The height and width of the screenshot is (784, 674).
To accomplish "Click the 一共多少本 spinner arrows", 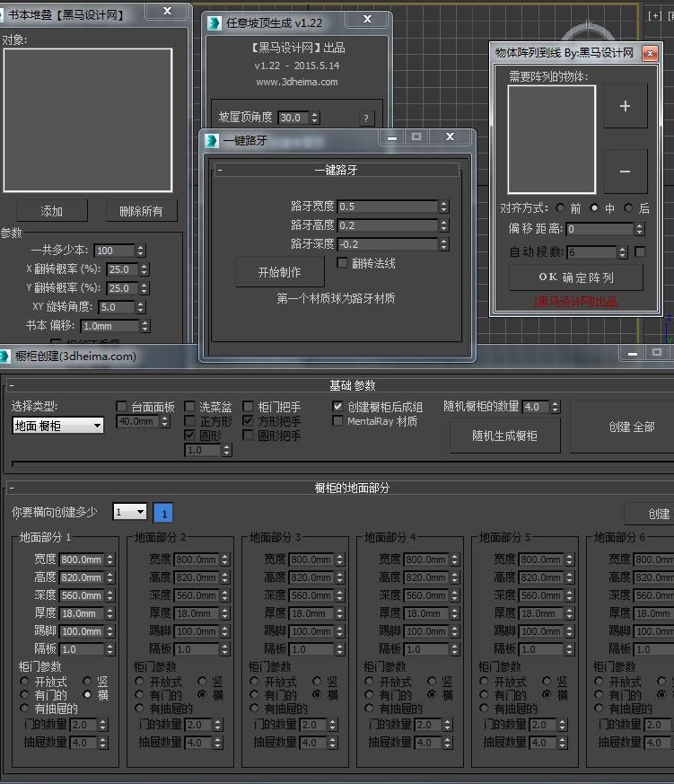I will click(140, 251).
